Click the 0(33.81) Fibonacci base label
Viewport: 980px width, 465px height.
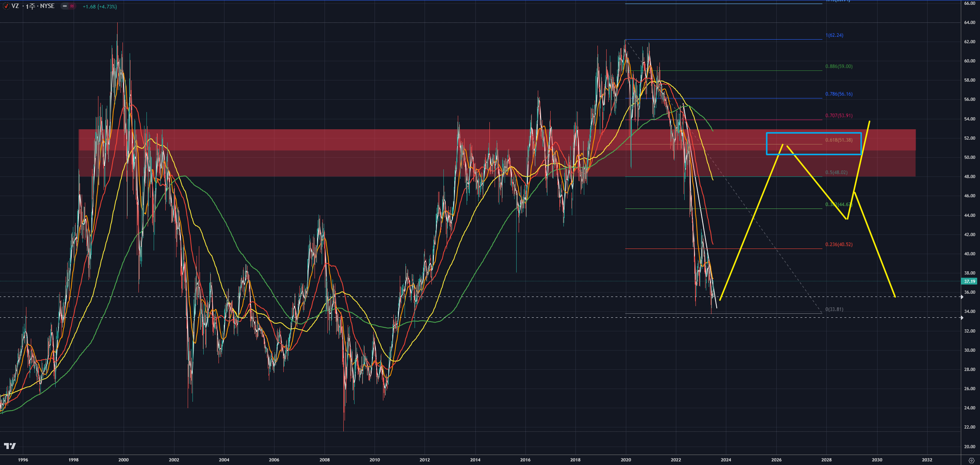(x=834, y=309)
